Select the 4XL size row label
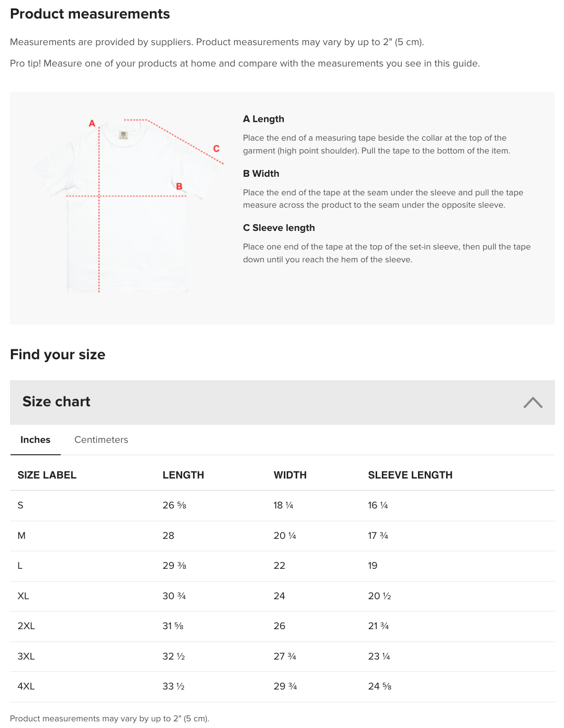The height and width of the screenshot is (728, 564). tap(26, 686)
